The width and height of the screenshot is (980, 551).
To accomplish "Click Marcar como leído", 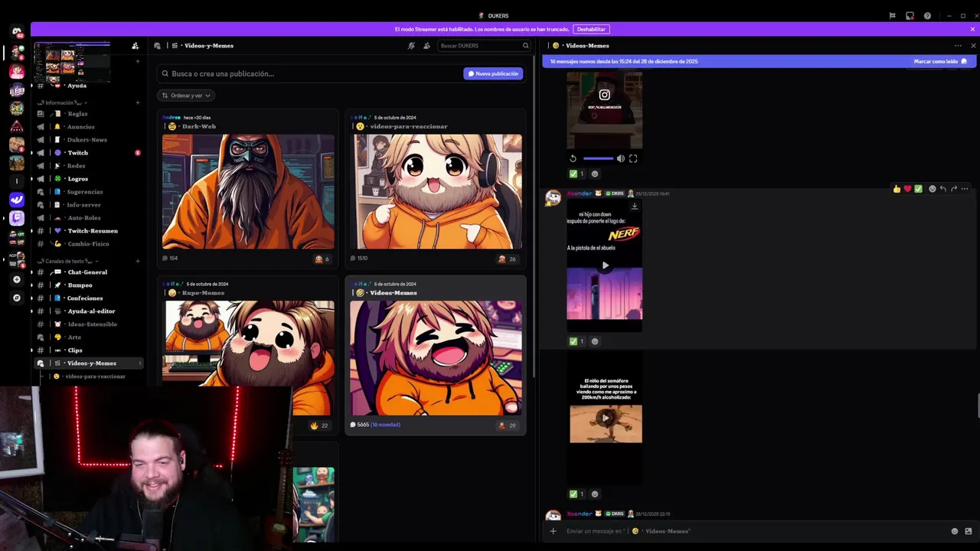I will click(940, 61).
